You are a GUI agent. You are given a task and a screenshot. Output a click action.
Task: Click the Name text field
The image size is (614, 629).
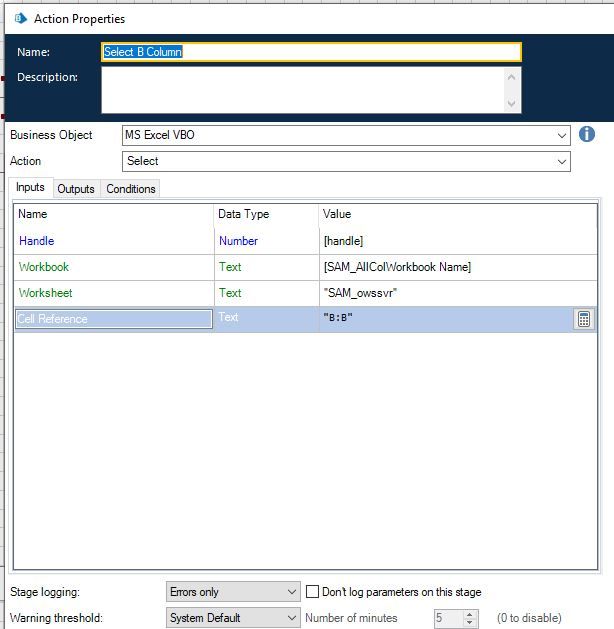(x=311, y=52)
